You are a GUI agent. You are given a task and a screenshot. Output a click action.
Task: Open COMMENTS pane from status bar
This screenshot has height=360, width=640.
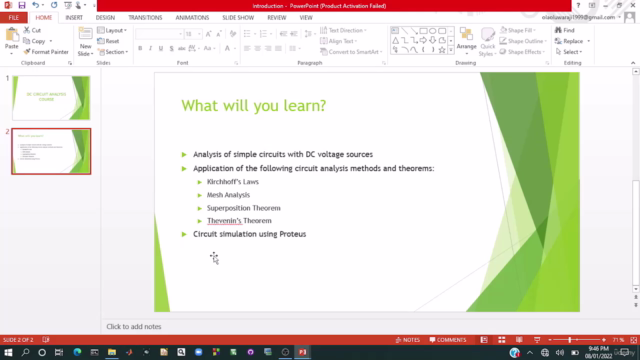click(x=448, y=340)
